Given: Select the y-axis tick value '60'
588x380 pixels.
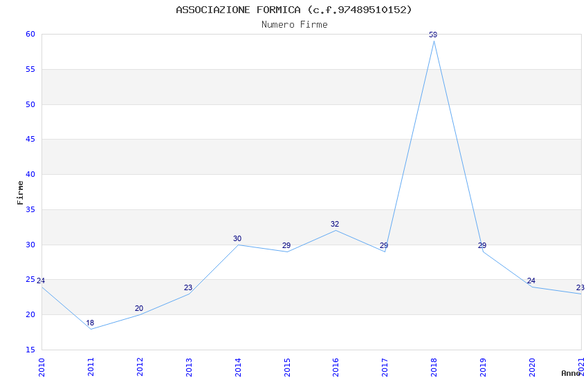Looking at the screenshot, I should point(30,34).
